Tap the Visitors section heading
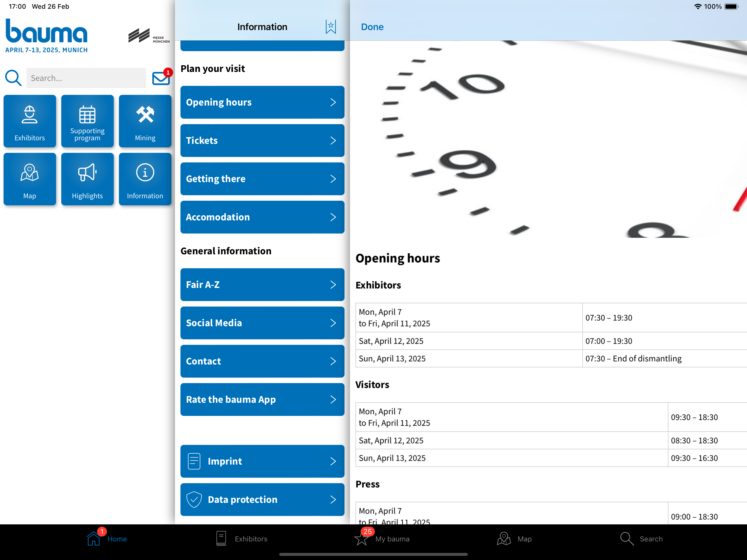The width and height of the screenshot is (747, 560). [x=372, y=385]
